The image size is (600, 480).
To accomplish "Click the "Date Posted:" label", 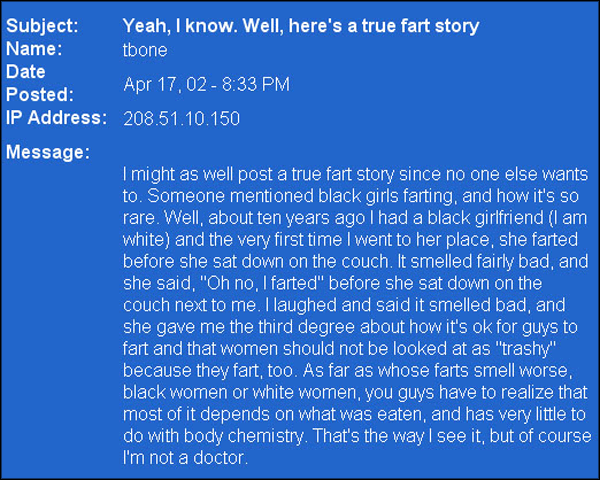I will coord(40,83).
